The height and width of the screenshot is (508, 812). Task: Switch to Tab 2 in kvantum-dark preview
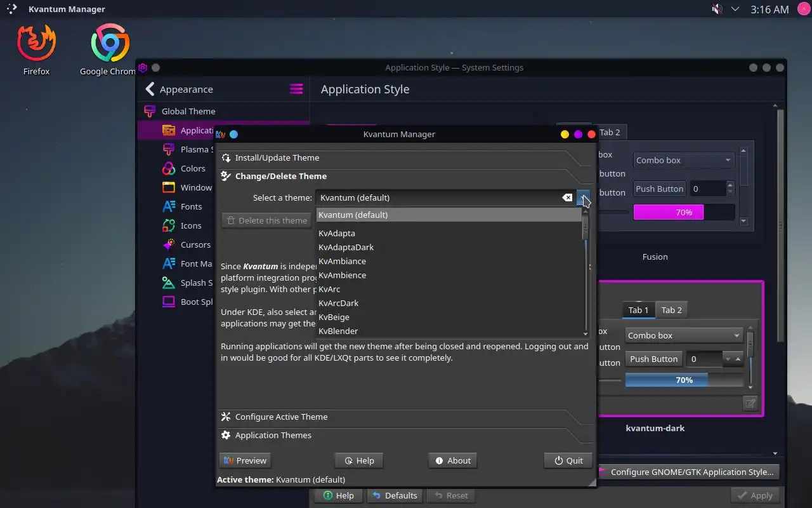click(672, 310)
